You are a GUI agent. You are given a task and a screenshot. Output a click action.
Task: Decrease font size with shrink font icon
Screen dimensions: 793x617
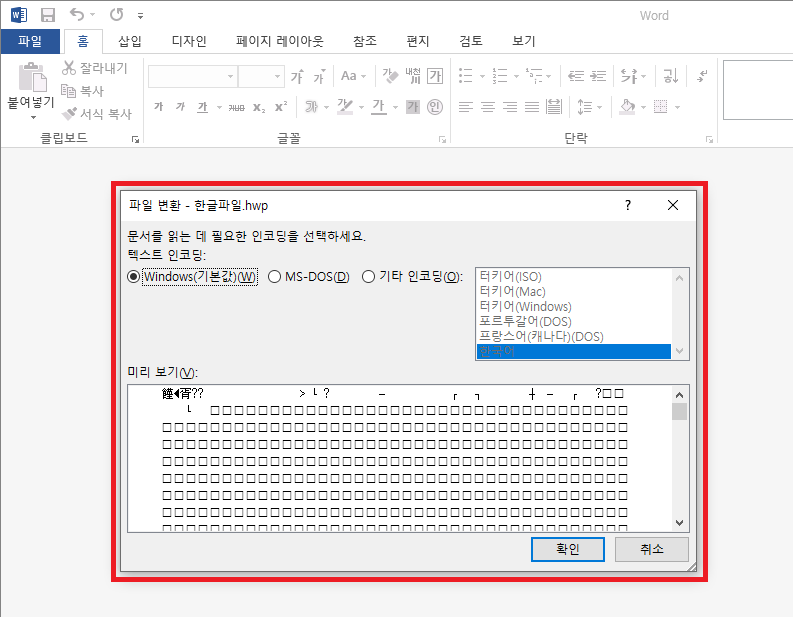pos(319,76)
